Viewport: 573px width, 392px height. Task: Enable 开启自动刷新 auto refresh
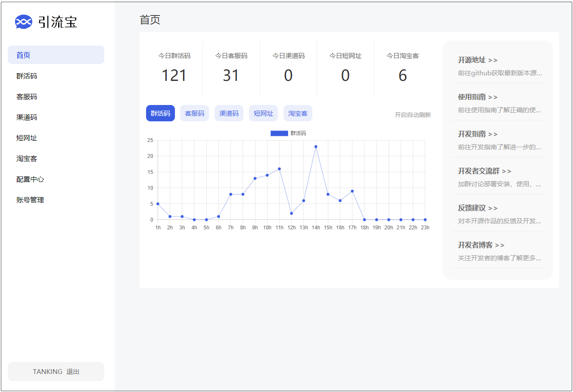[x=412, y=114]
